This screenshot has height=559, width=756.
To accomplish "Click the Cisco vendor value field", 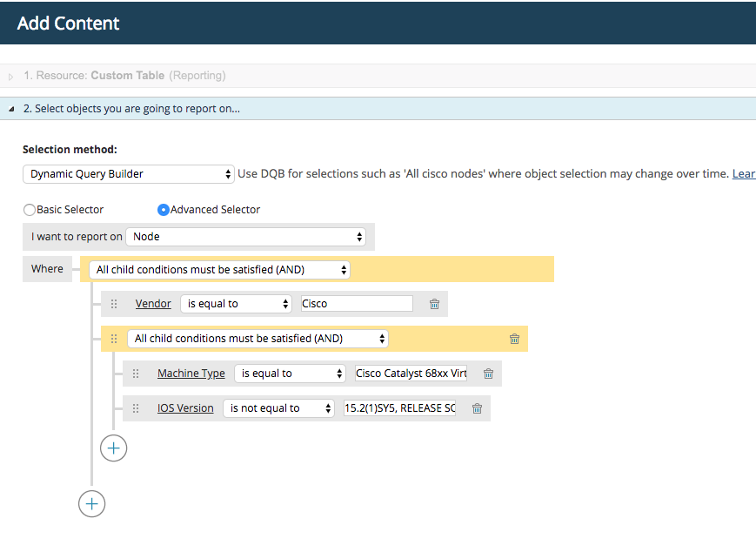I will [357, 304].
